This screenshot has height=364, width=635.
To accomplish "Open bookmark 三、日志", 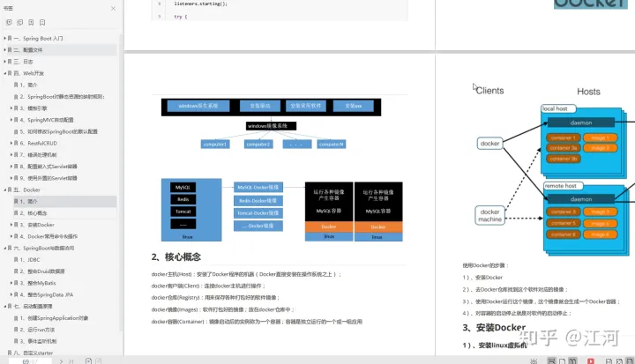I will [24, 62].
